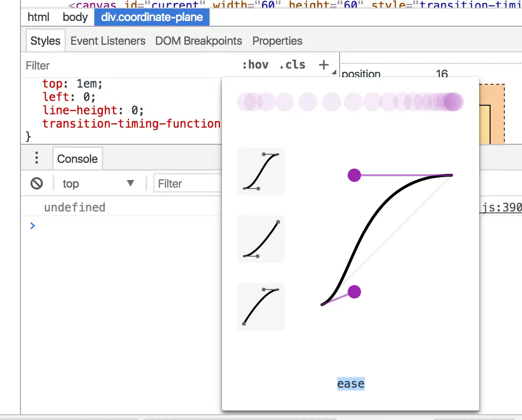Select the ease-in-out curve preset thumbnail

point(261,171)
